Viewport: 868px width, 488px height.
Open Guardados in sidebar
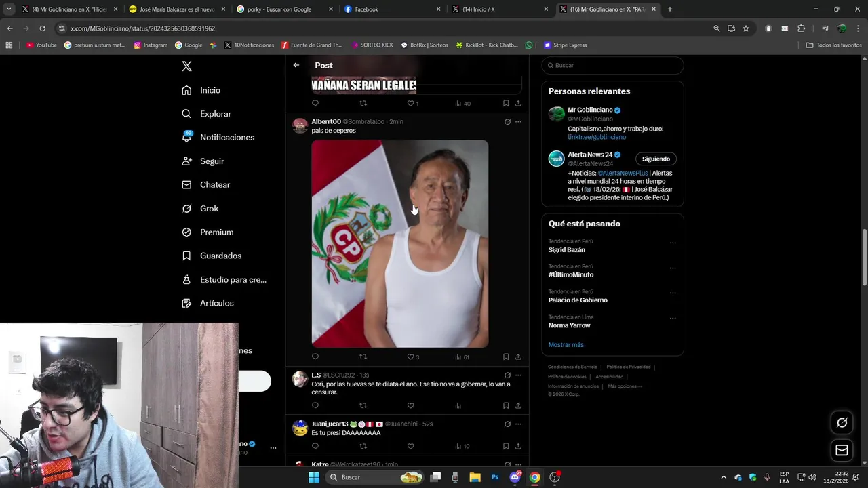(212, 256)
